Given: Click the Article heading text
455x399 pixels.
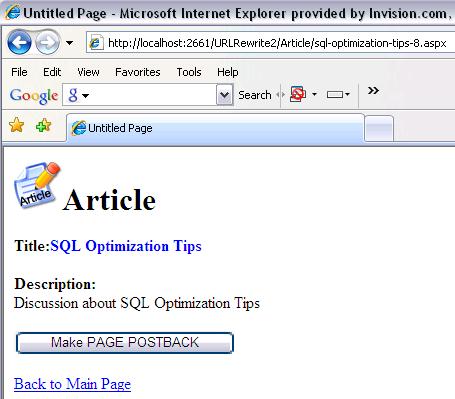Looking at the screenshot, I should 109,200.
